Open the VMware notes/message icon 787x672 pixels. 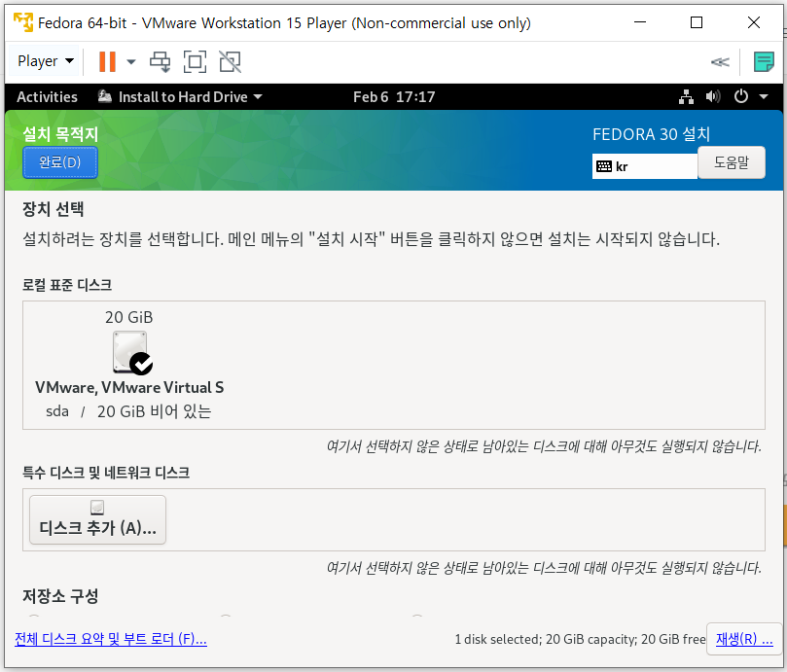point(764,61)
